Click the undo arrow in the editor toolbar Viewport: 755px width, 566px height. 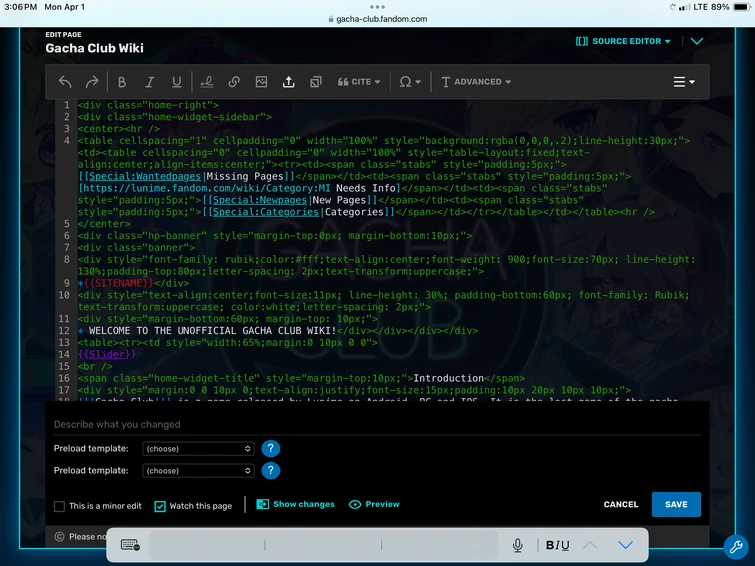pyautogui.click(x=65, y=82)
